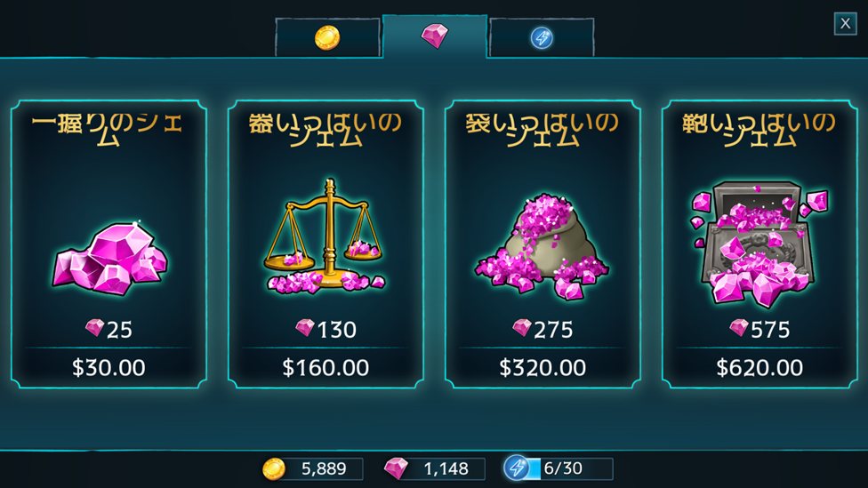Close the shop with the X button
Screen dimensions: 868x488
(845, 24)
